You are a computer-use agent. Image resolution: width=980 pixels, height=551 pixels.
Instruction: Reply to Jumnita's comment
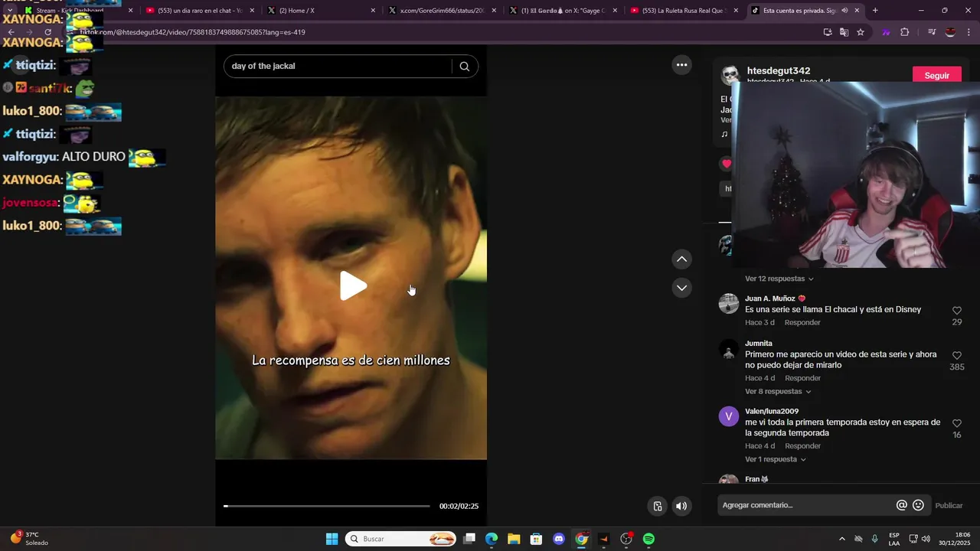tap(802, 378)
